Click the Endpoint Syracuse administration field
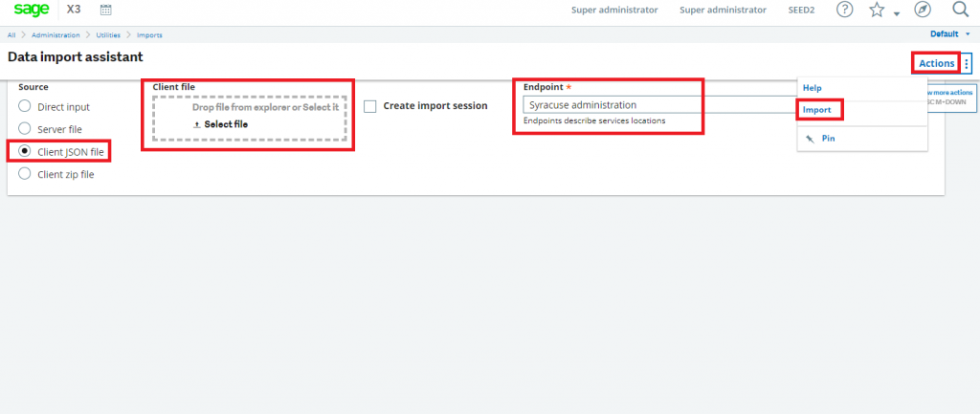The height and width of the screenshot is (414, 980). coord(659,105)
